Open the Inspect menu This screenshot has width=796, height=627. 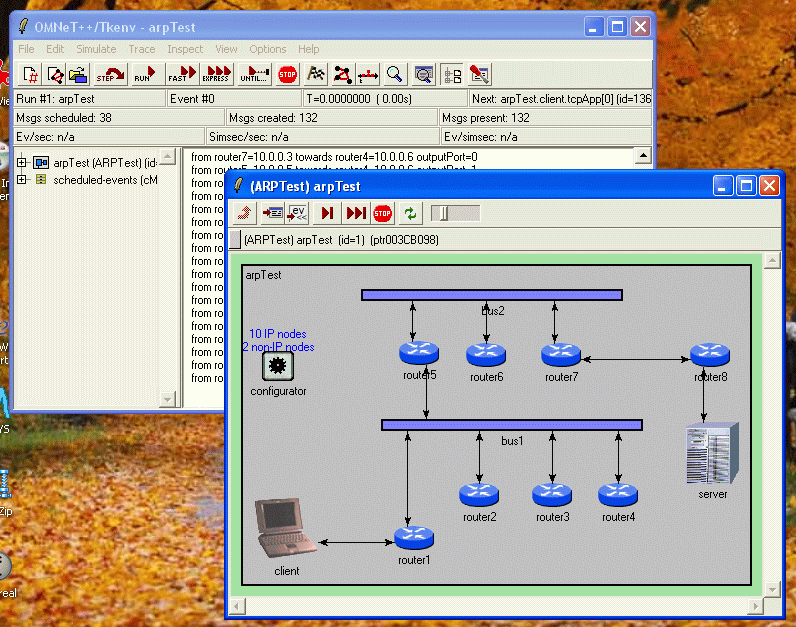(x=185, y=49)
